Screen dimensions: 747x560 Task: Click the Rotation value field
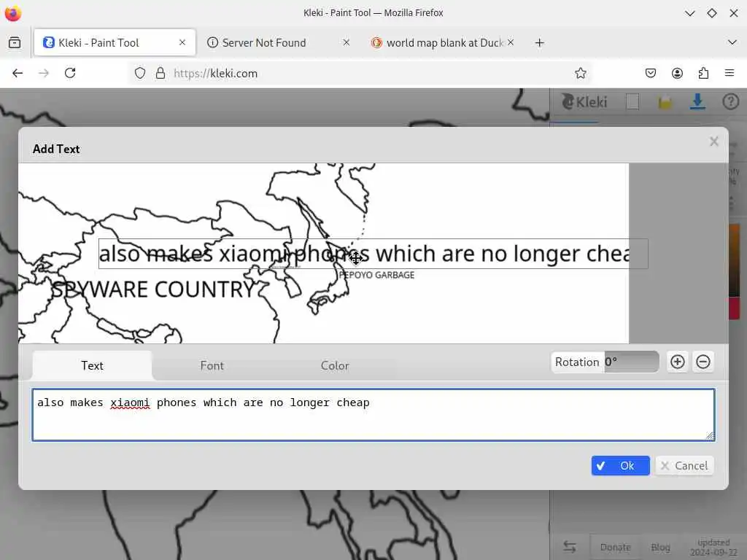(632, 362)
